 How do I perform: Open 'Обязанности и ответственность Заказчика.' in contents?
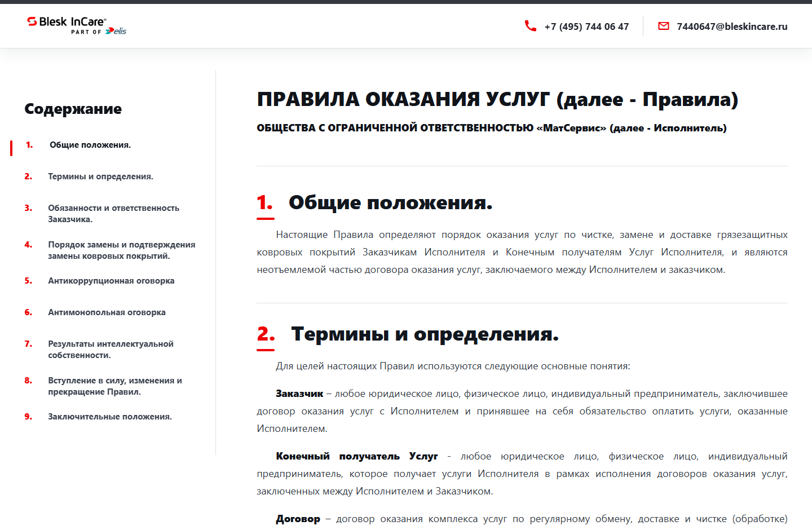(x=113, y=214)
